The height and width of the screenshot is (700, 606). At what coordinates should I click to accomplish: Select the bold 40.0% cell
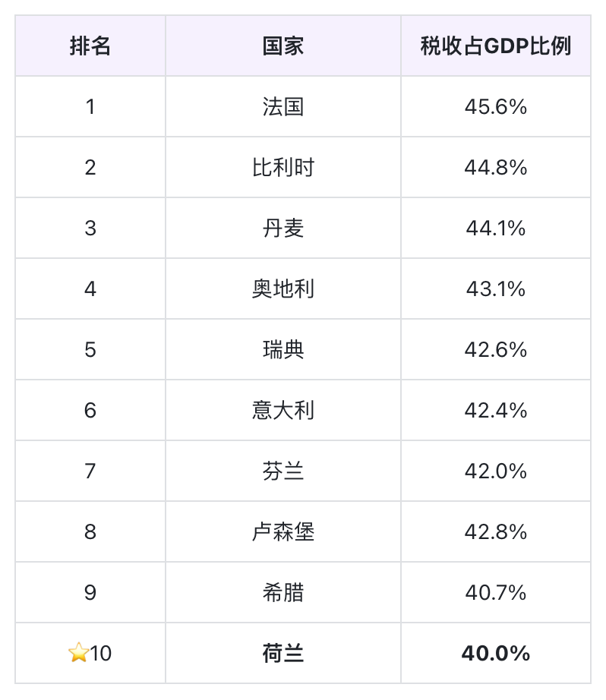click(x=495, y=653)
